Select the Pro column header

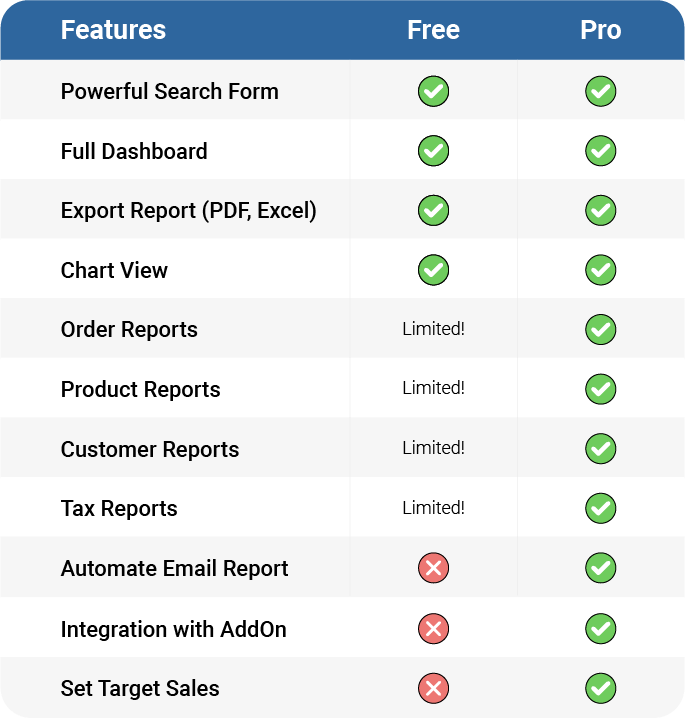[600, 30]
